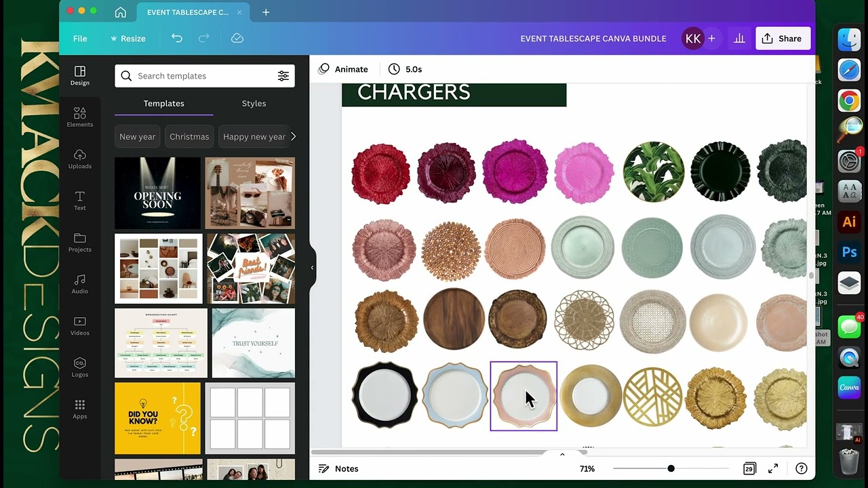Open the Logos panel
The image size is (868, 488).
79,367
